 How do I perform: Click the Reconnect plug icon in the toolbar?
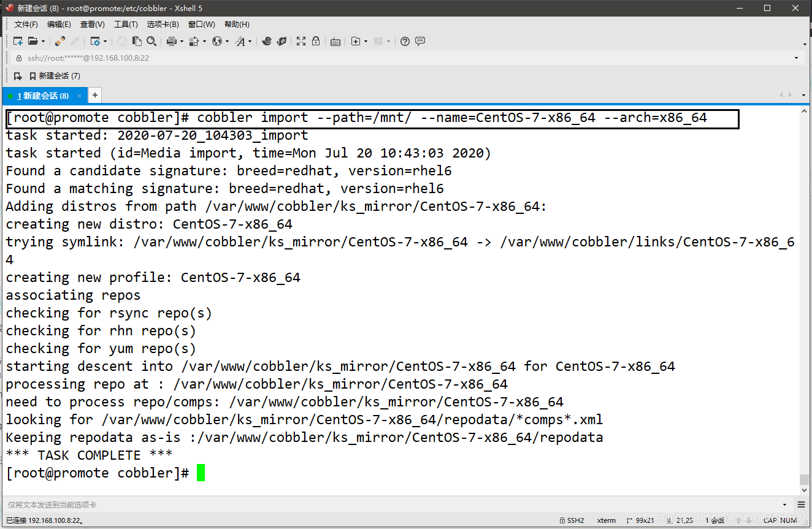(60, 41)
